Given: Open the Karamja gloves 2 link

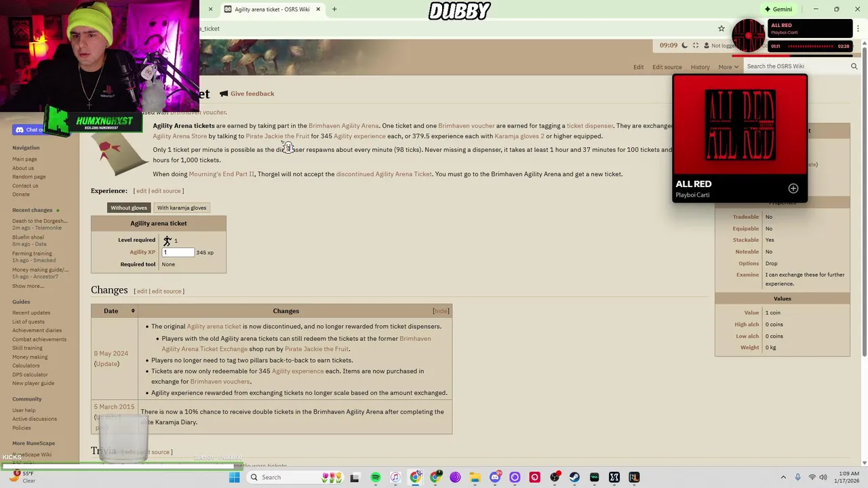Looking at the screenshot, I should [519, 136].
